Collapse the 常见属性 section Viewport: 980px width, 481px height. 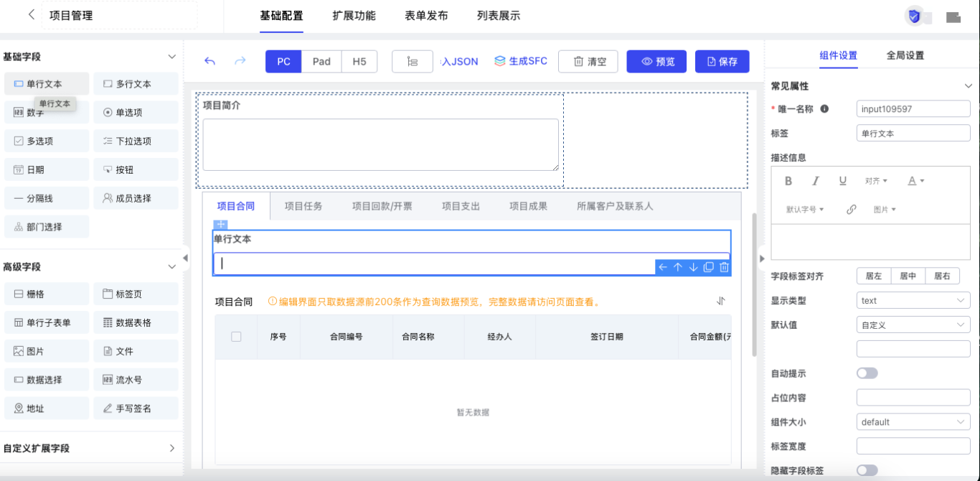(968, 86)
